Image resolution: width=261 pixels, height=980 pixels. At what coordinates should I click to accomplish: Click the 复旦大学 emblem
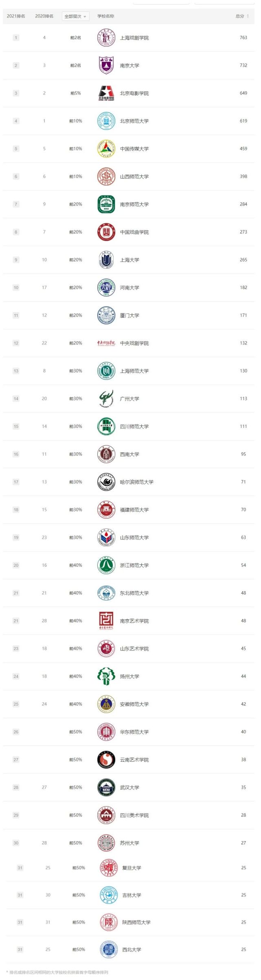click(x=108, y=868)
